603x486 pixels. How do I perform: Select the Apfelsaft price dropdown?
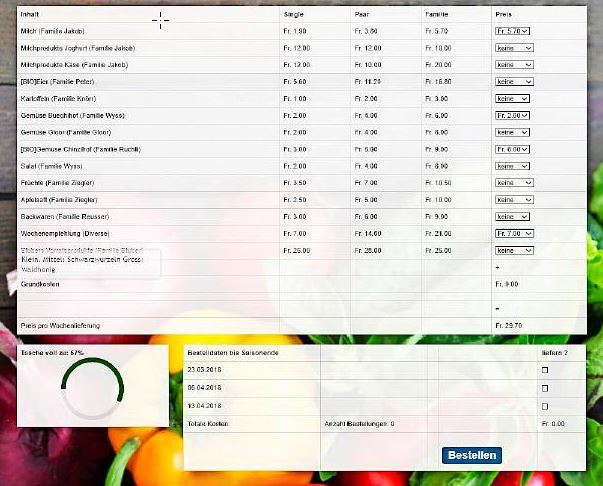pyautogui.click(x=512, y=200)
